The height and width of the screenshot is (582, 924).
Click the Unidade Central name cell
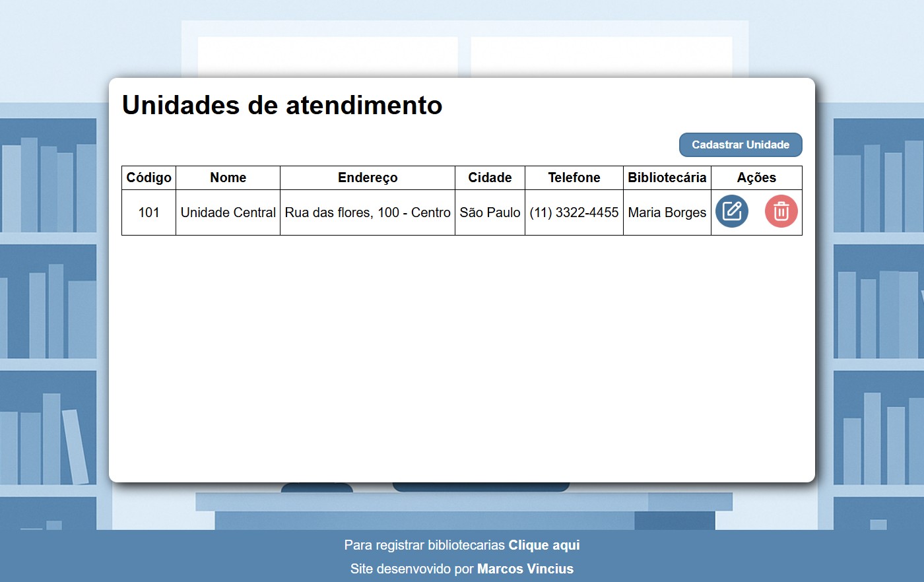click(228, 212)
